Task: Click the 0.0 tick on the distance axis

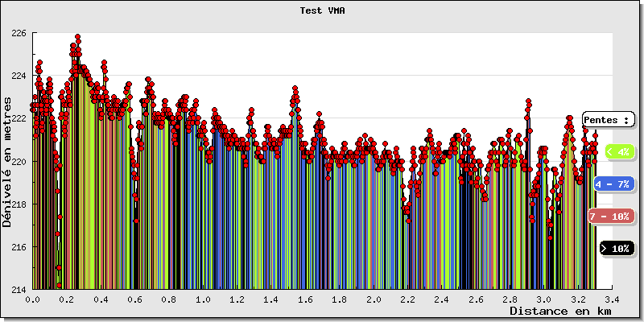Action: click(x=33, y=299)
